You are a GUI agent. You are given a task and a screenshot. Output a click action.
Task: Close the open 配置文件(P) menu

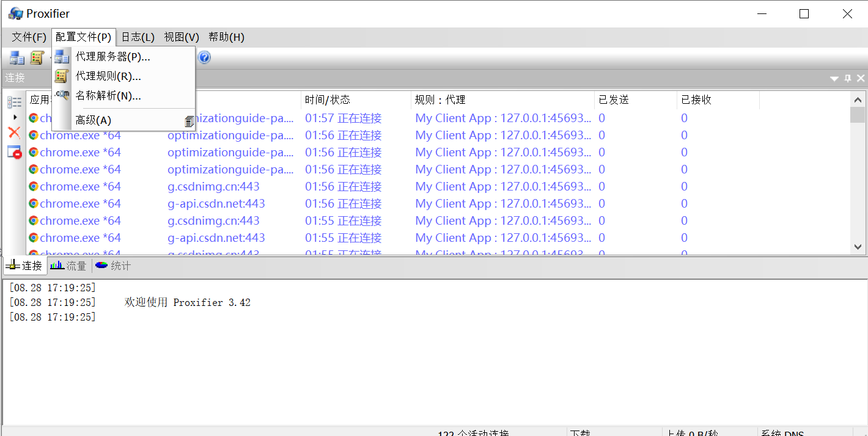[x=83, y=37]
